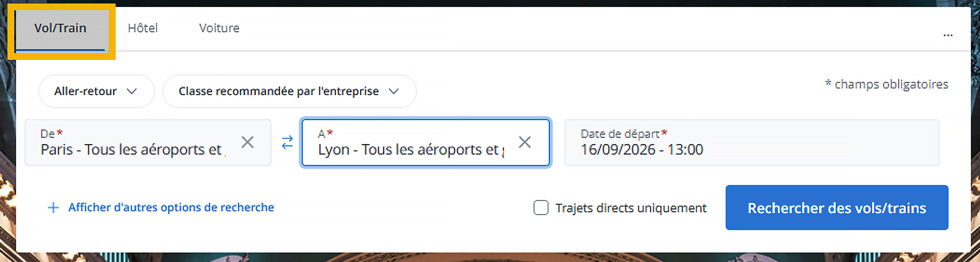This screenshot has width=980, height=262.
Task: Swap departure and destination cities
Action: [x=287, y=142]
